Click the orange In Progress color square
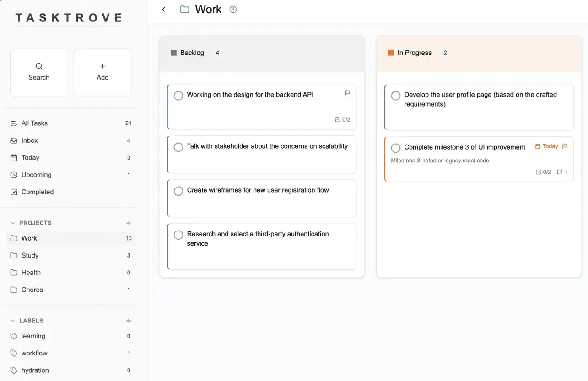The height and width of the screenshot is (381, 588). [391, 53]
